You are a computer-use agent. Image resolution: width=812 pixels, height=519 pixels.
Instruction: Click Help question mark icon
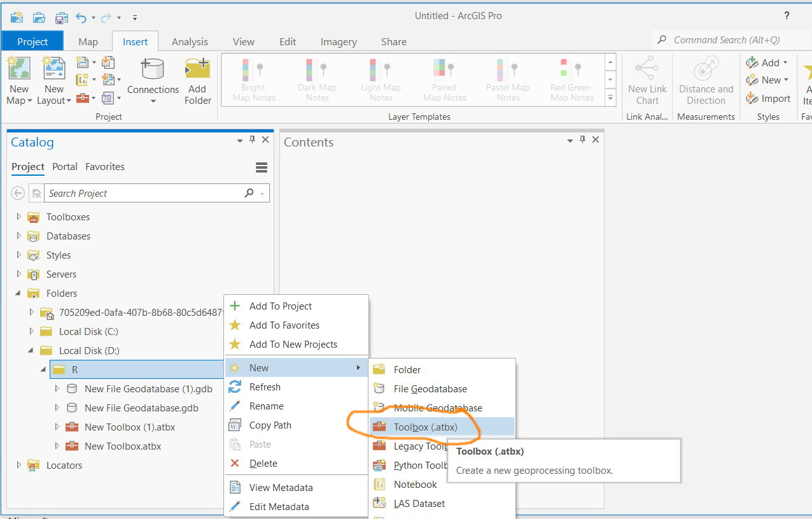pyautogui.click(x=787, y=16)
